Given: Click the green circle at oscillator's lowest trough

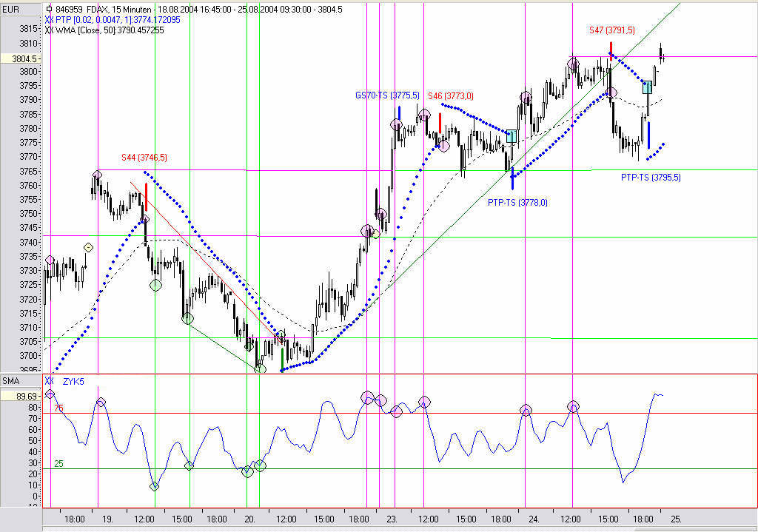Looking at the screenshot, I should click(x=154, y=486).
